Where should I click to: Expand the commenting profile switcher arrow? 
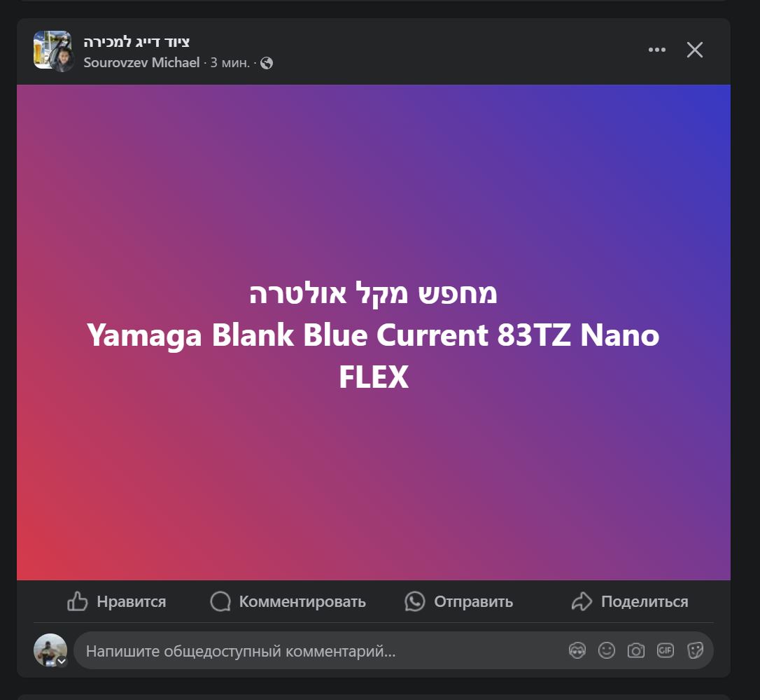pyautogui.click(x=62, y=661)
